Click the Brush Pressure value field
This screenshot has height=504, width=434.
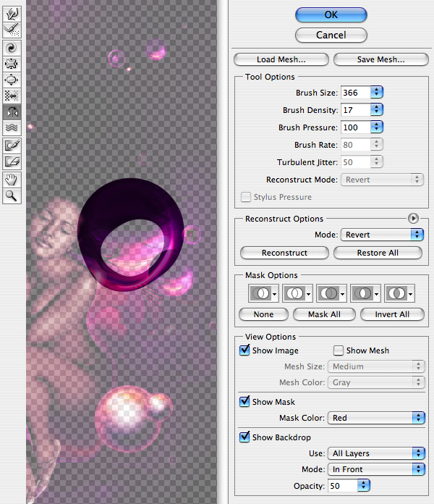(x=356, y=127)
